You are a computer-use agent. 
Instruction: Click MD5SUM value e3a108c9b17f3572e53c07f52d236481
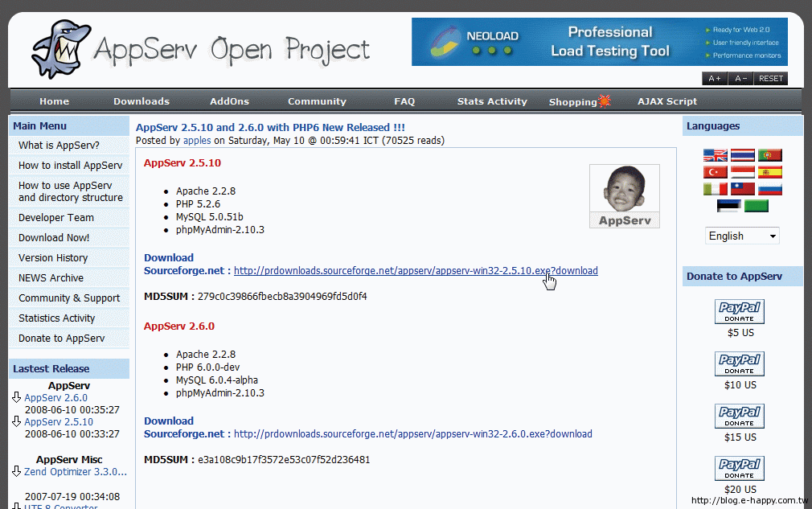(284, 460)
